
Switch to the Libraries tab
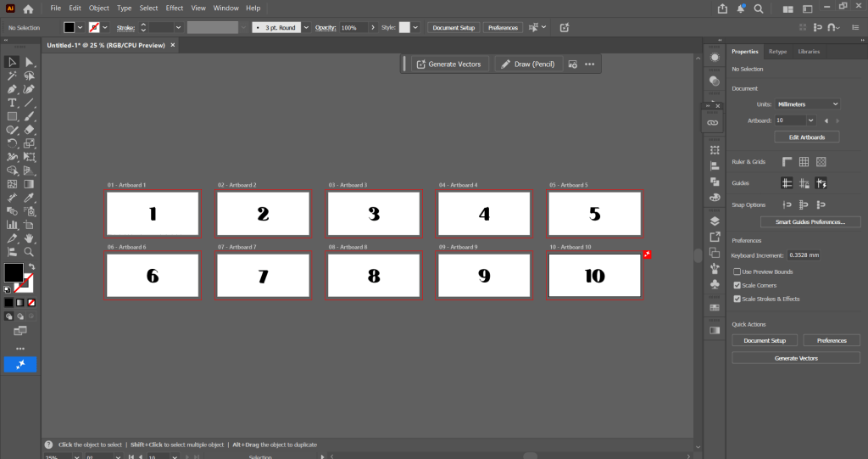coord(809,52)
